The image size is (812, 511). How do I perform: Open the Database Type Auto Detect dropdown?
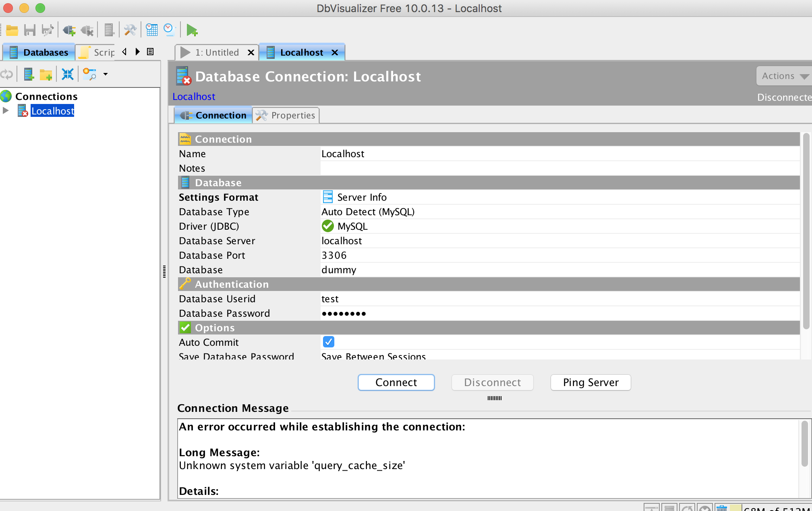[x=560, y=212]
